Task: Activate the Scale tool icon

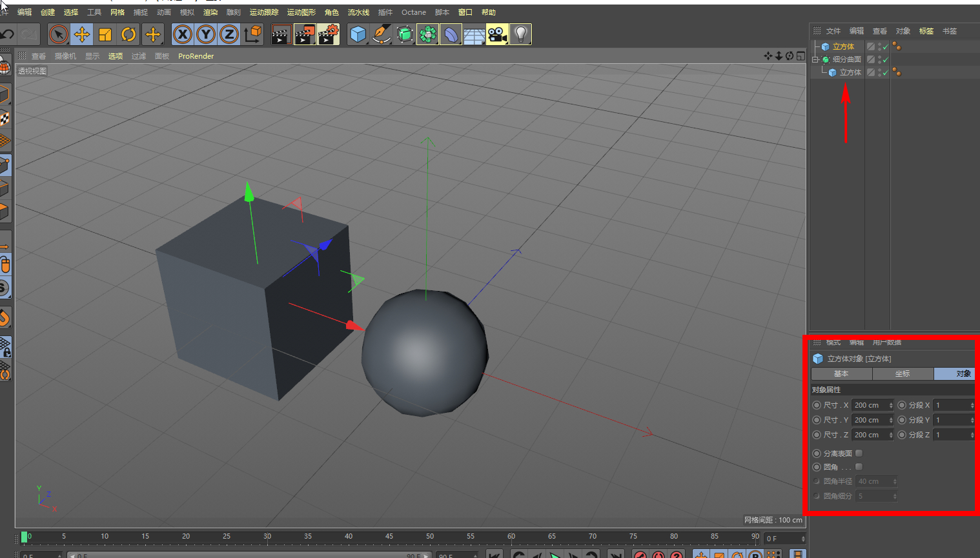Action: pos(105,34)
